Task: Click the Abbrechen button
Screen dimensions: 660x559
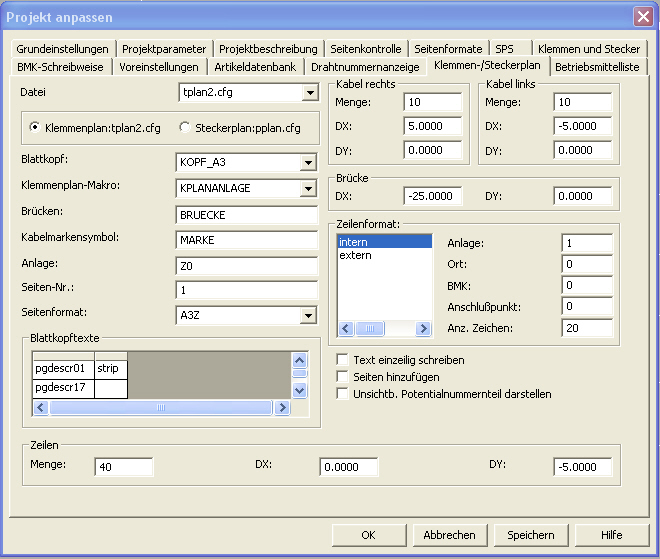Action: coord(450,535)
